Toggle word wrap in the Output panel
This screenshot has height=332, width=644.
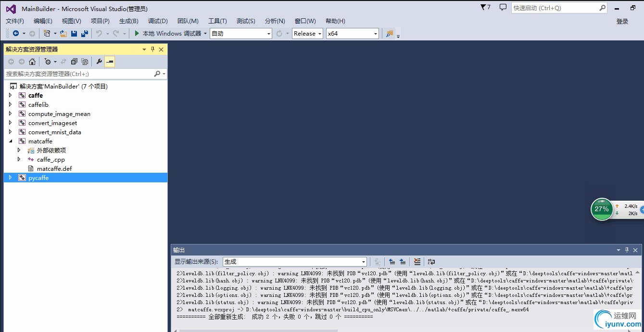tap(431, 261)
